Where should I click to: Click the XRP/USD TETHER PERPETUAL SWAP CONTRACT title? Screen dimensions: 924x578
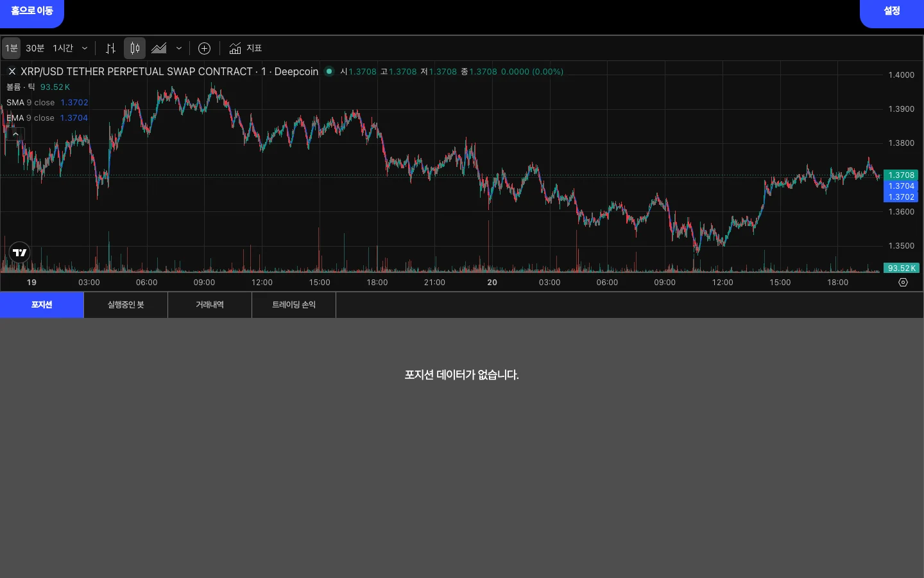pos(137,71)
